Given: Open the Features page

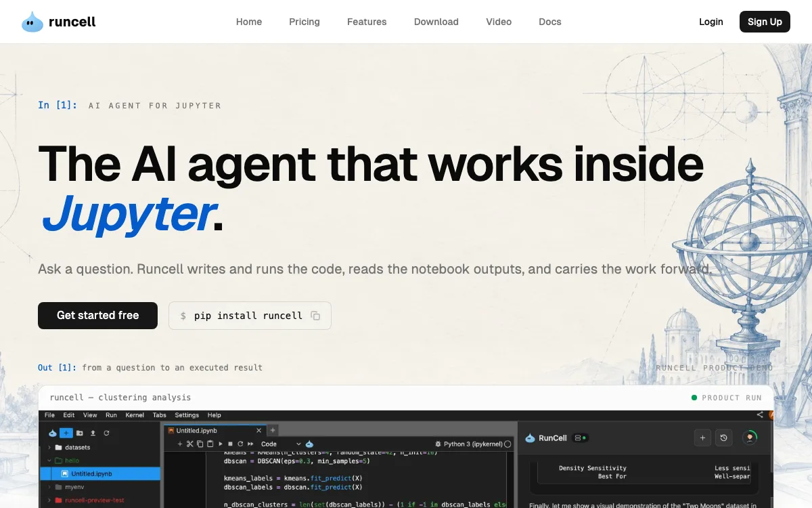Looking at the screenshot, I should coord(367,22).
